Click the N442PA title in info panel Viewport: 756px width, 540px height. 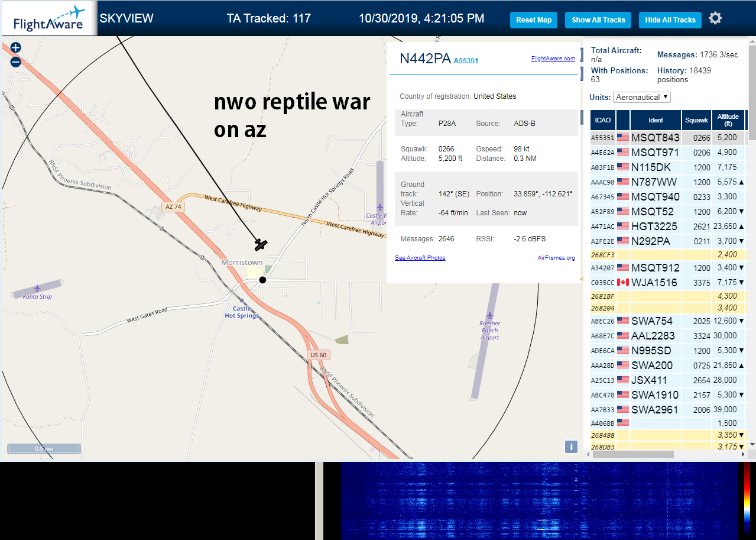pos(425,59)
